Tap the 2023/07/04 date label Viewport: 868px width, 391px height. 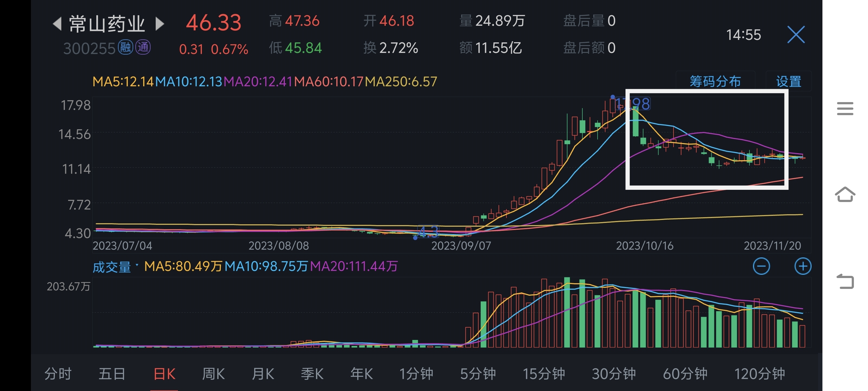click(x=122, y=246)
